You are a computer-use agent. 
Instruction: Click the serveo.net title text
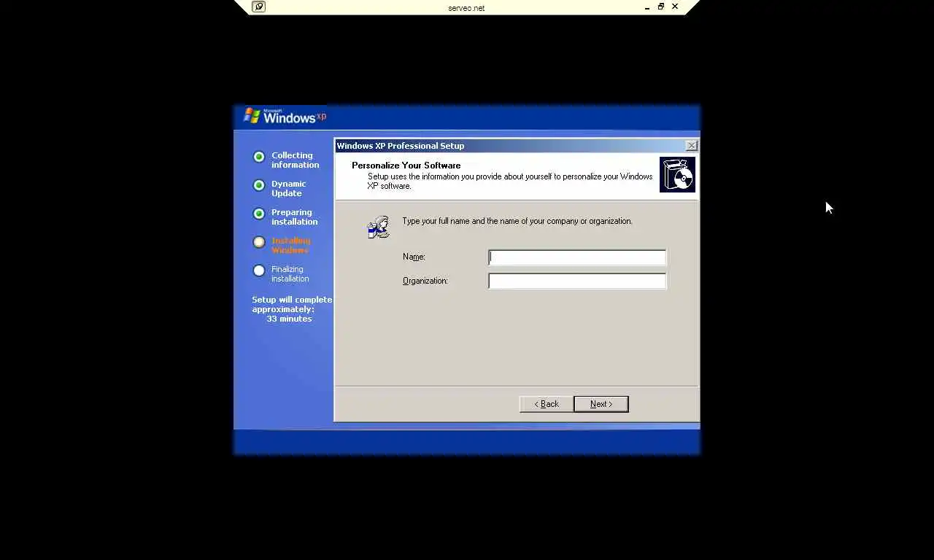466,8
